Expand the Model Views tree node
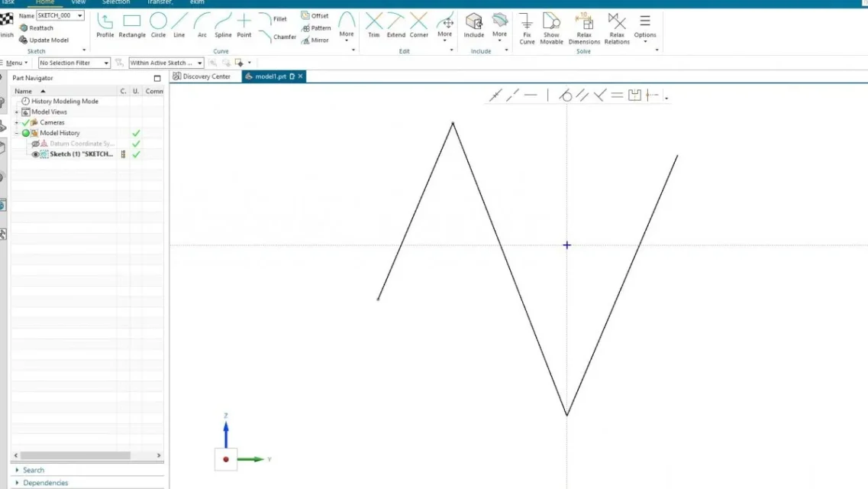 click(x=17, y=112)
